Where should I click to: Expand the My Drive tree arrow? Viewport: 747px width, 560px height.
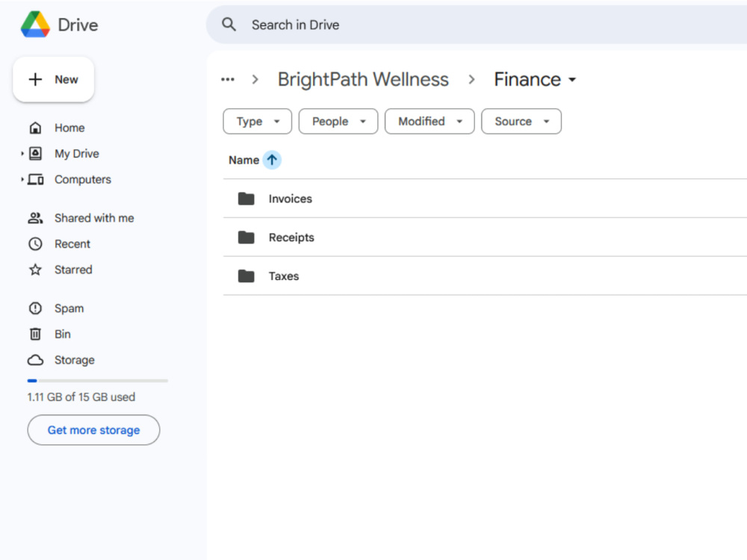[x=22, y=153]
